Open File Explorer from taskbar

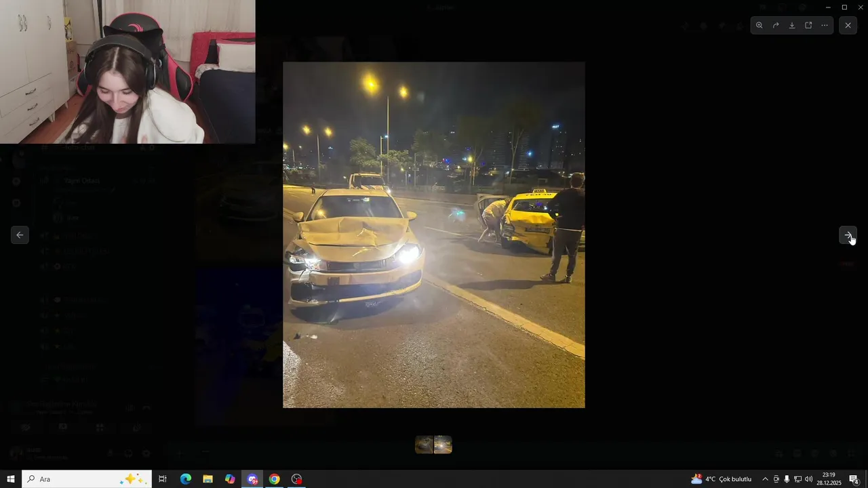tap(208, 479)
